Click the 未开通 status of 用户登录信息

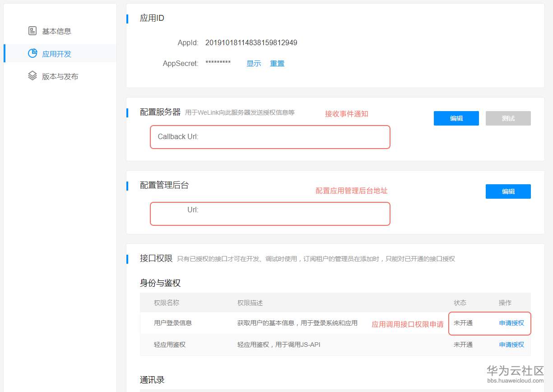463,323
